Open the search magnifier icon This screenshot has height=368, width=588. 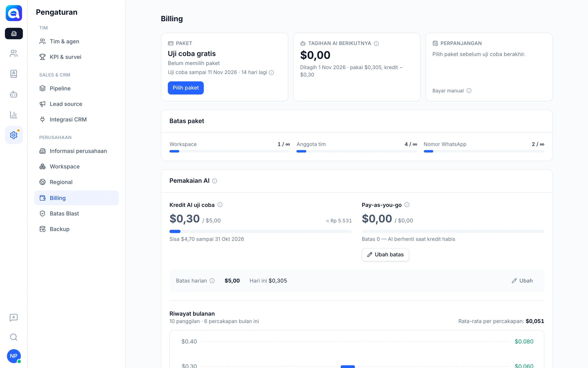coord(14,337)
